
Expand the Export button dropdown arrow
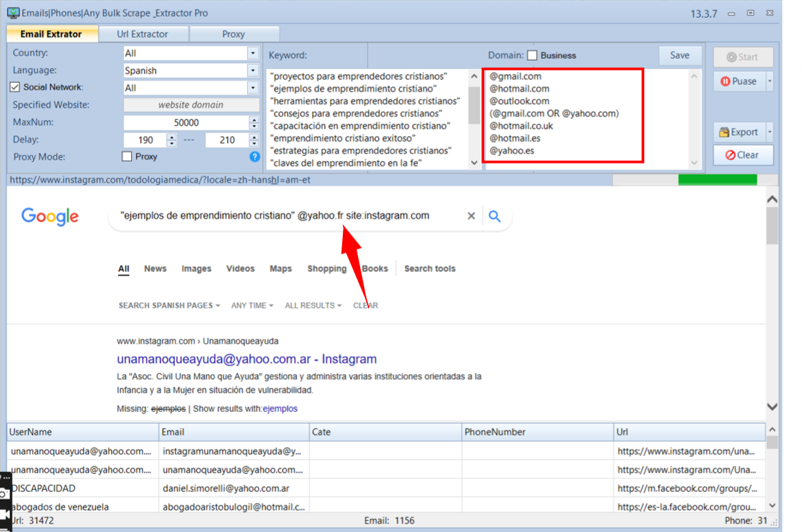click(769, 132)
